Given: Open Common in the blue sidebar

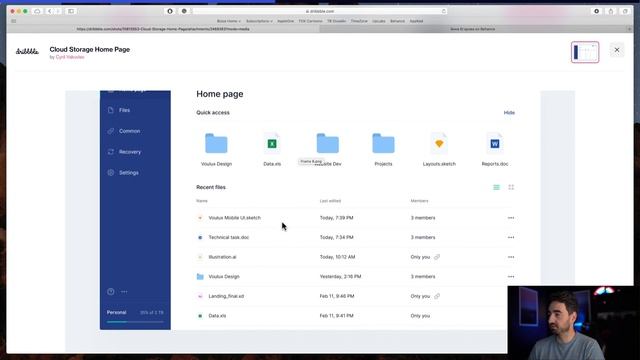Looking at the screenshot, I should [x=129, y=131].
